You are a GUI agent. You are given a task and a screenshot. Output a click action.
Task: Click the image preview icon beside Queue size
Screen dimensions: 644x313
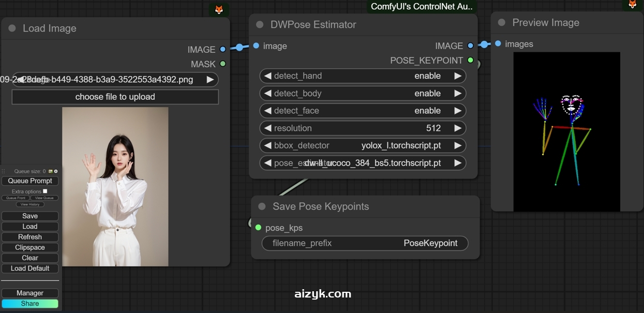50,171
